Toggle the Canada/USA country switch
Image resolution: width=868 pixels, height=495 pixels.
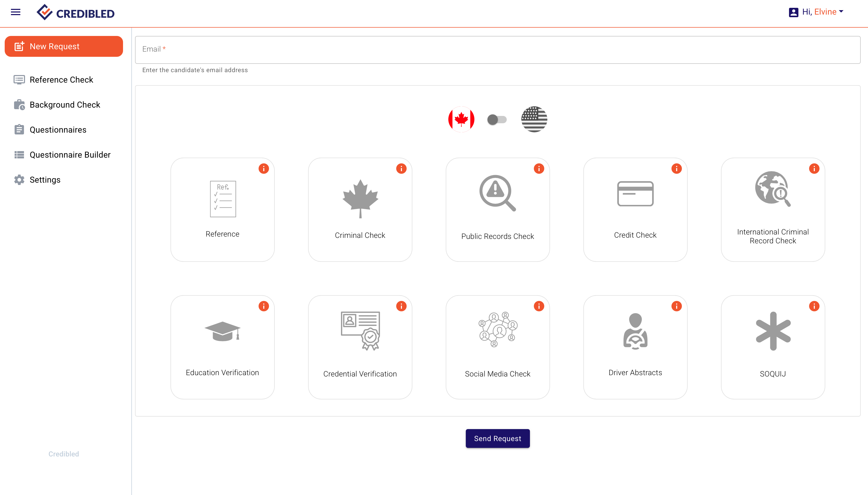(x=497, y=120)
